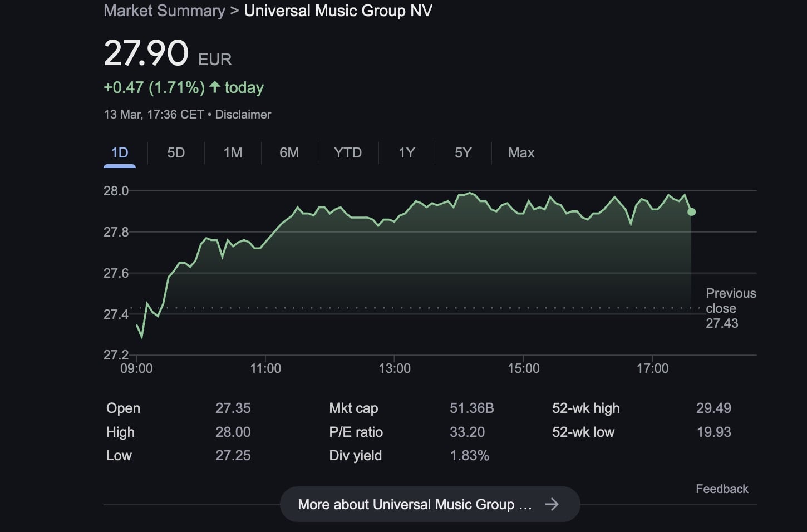
Task: Click the P/E ratio label
Action: click(356, 432)
